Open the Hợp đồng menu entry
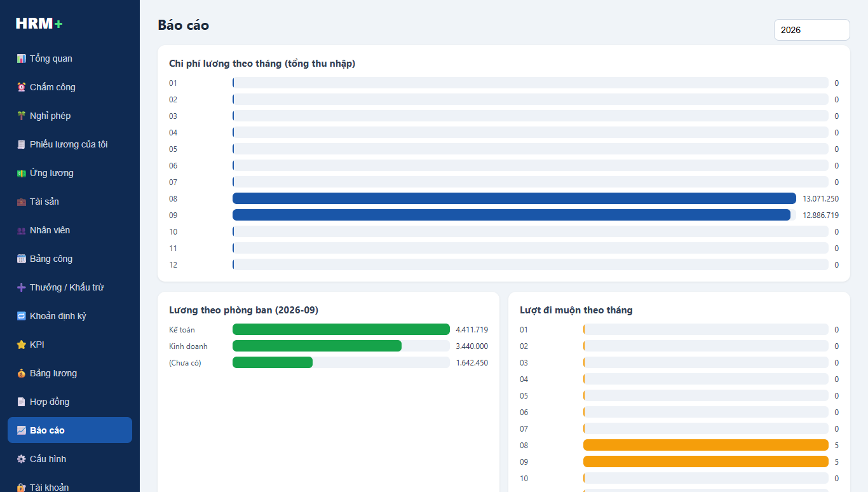 pyautogui.click(x=70, y=402)
